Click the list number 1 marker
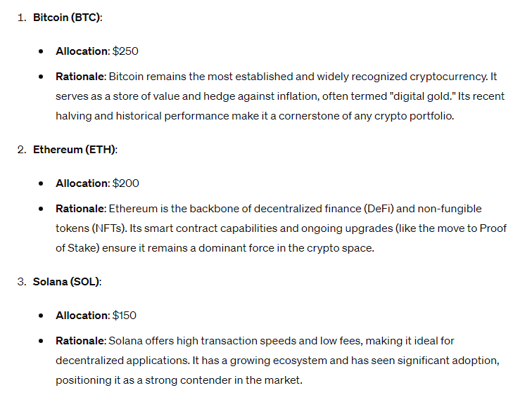The width and height of the screenshot is (532, 395). coord(22,17)
